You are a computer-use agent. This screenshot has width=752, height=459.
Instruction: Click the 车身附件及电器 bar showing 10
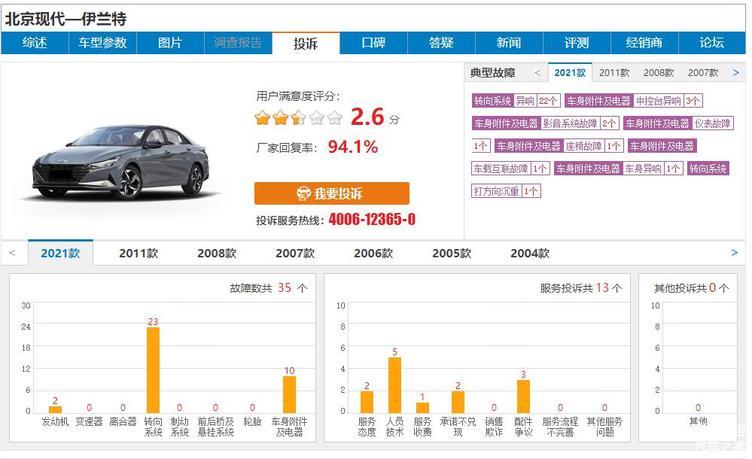tap(289, 394)
